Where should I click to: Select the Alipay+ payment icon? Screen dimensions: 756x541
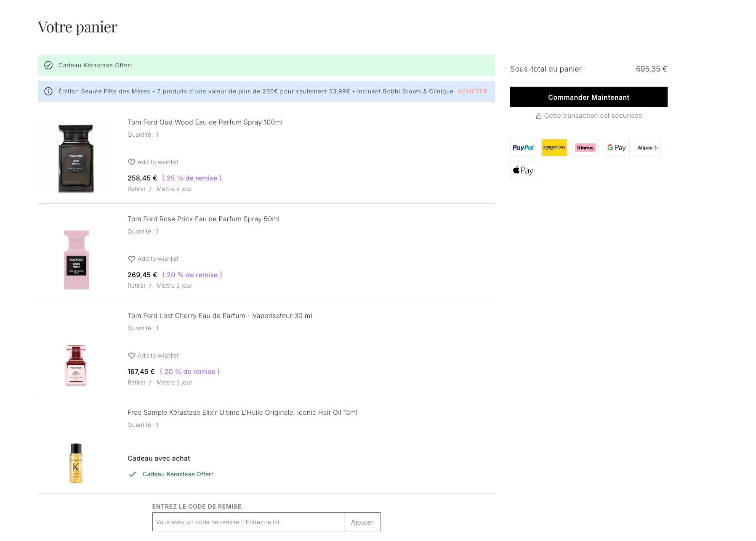pos(648,148)
